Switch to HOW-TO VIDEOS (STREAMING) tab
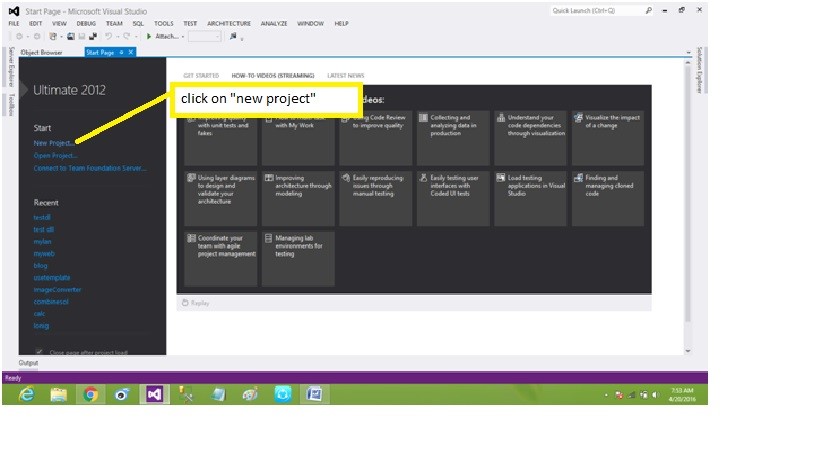This screenshot has height=460, width=819. click(273, 76)
